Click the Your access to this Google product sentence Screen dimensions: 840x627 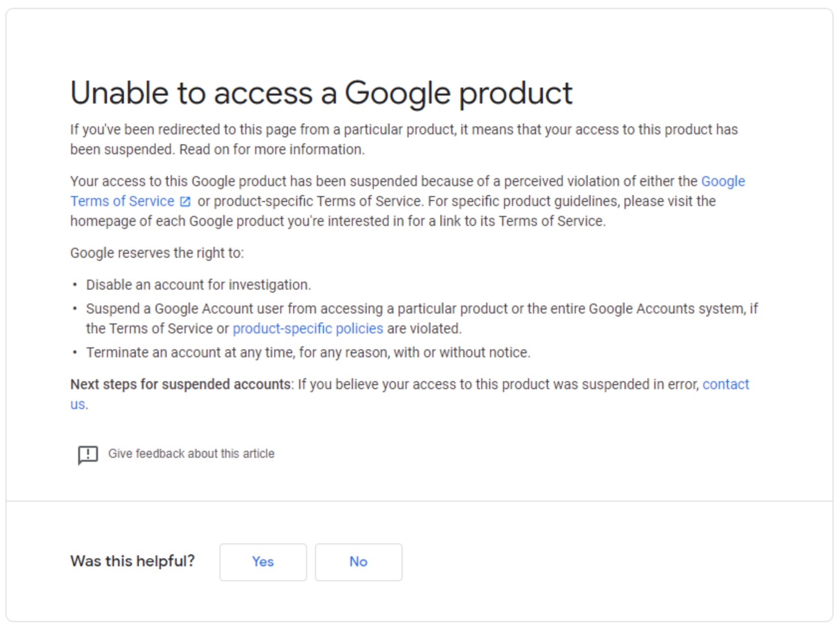408,201
